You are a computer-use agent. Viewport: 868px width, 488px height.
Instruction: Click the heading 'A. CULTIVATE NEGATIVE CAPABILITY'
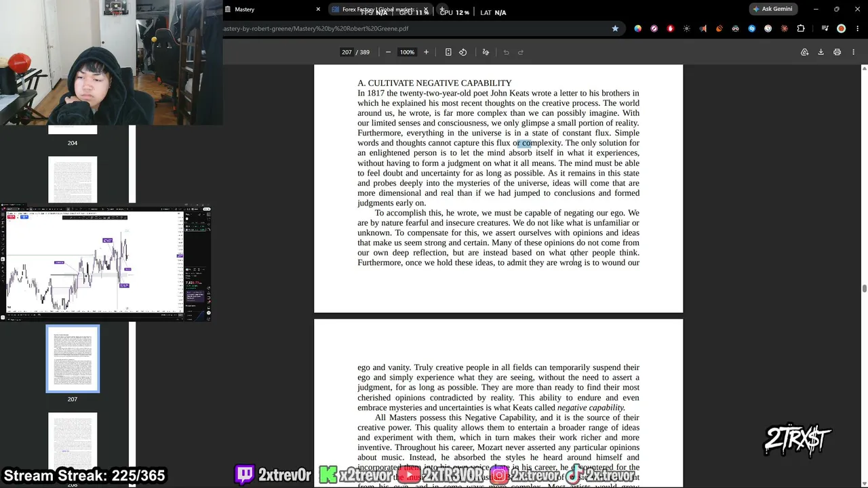pyautogui.click(x=435, y=83)
